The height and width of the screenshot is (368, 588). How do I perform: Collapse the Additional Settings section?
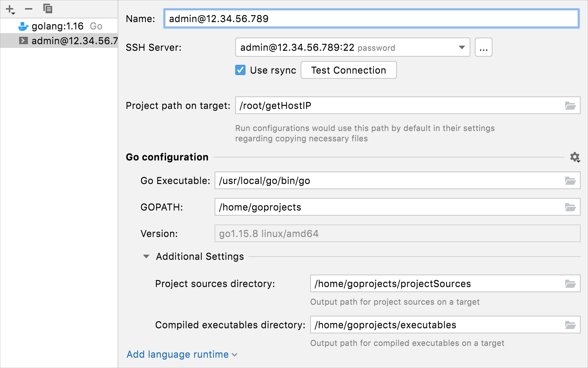tap(146, 256)
